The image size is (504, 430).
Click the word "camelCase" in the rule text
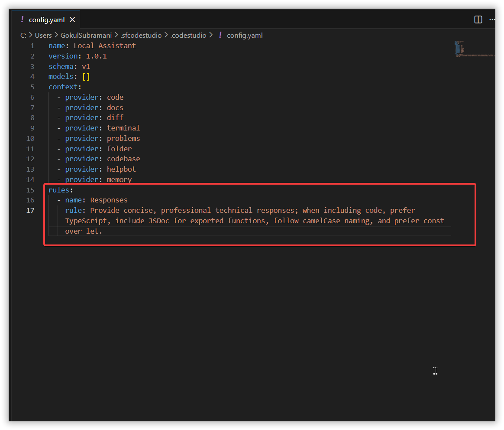[321, 221]
